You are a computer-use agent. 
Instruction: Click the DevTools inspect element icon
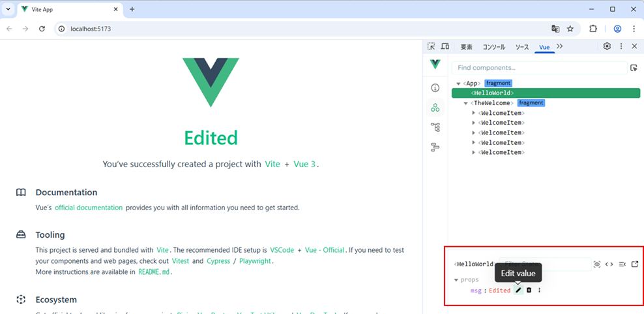click(431, 46)
